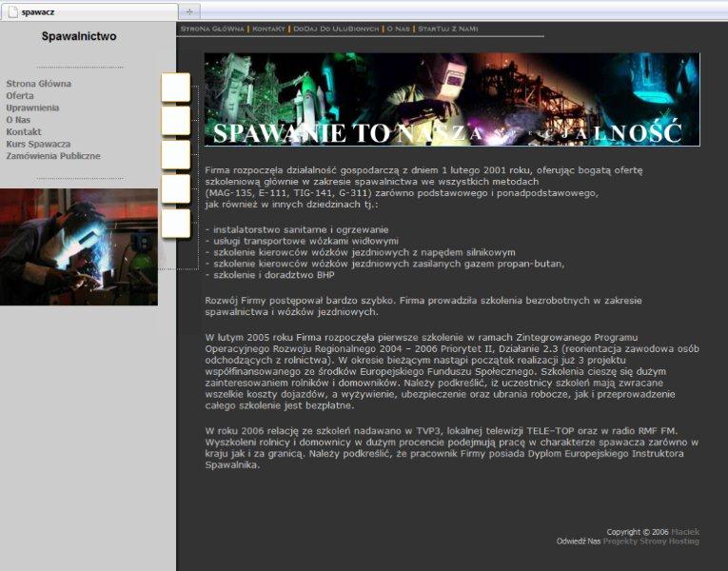Image resolution: width=728 pixels, height=571 pixels.
Task: Click the Maciek copyright link
Action: point(684,532)
